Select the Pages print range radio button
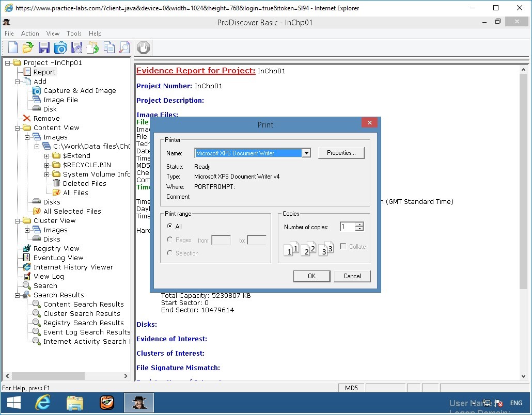Image resolution: width=532 pixels, height=415 pixels. click(169, 240)
